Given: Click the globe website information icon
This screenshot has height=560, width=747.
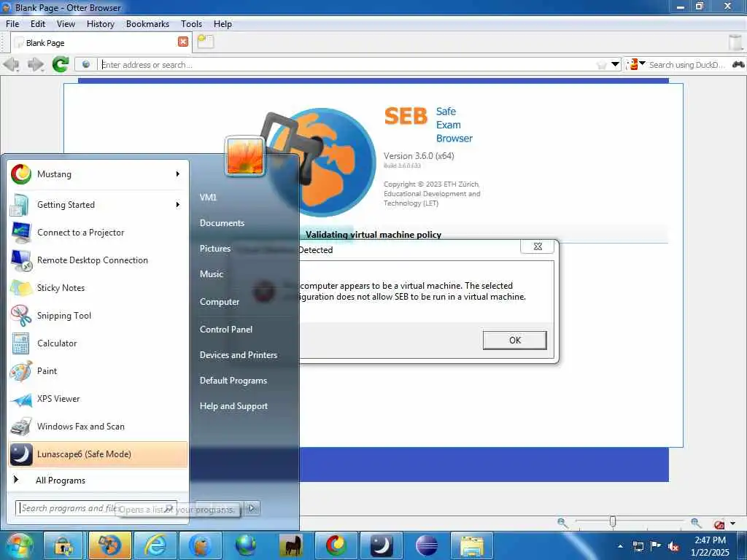Looking at the screenshot, I should [x=86, y=64].
